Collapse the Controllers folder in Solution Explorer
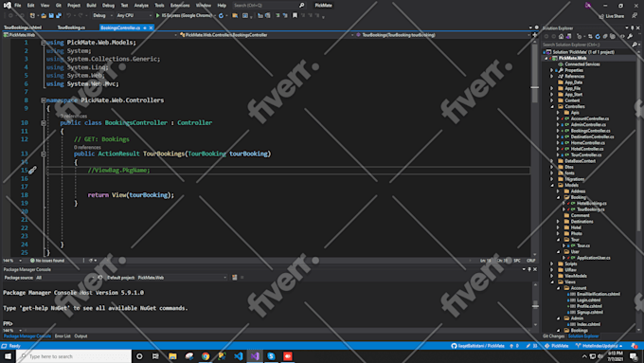This screenshot has height=363, width=644. point(552,106)
